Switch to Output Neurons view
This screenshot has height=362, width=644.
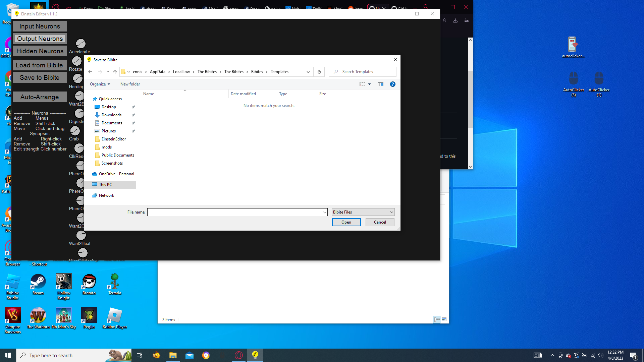tap(40, 39)
